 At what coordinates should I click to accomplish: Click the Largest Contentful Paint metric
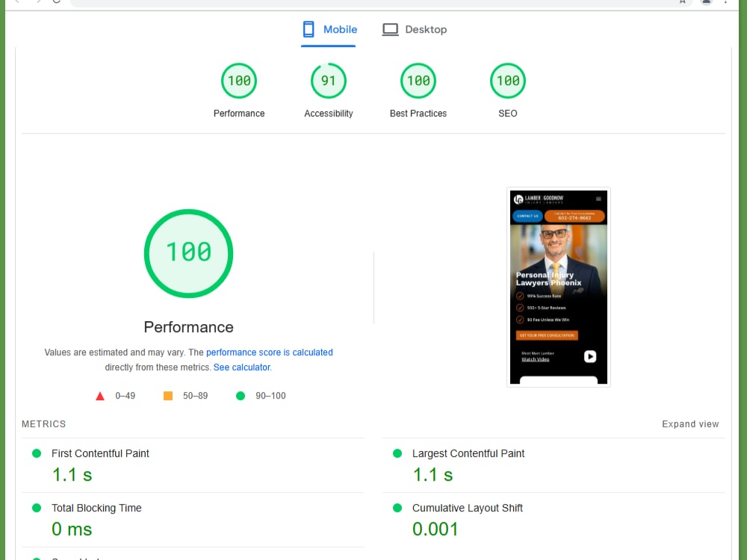pyautogui.click(x=554, y=465)
